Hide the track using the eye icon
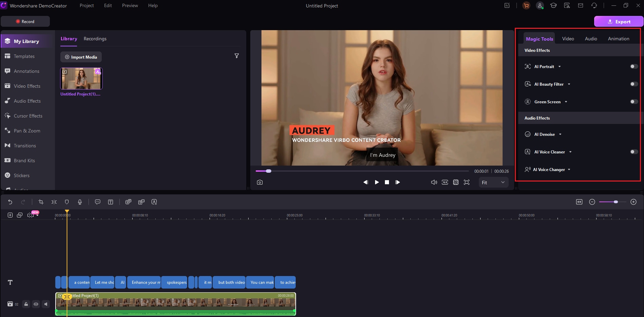This screenshot has width=644, height=317. pos(36,304)
